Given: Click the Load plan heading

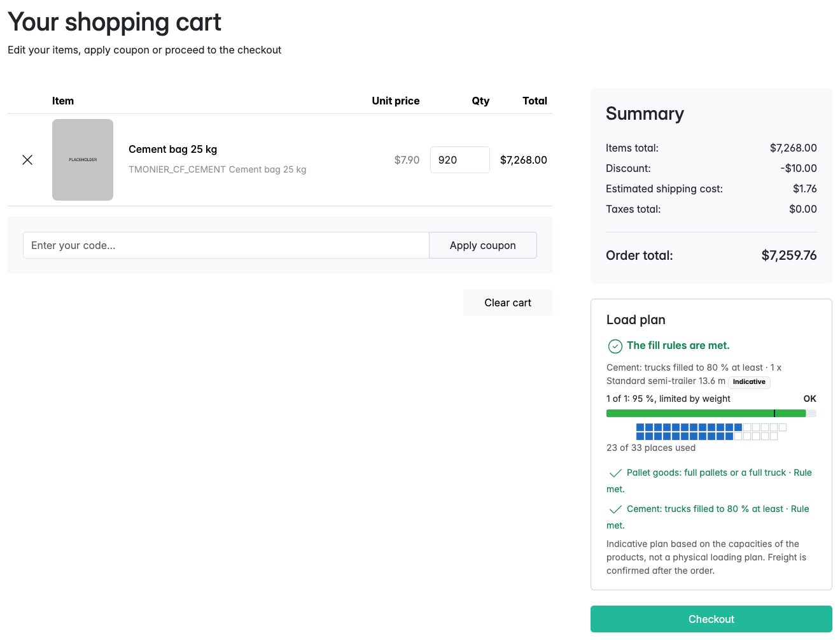Looking at the screenshot, I should [x=636, y=320].
